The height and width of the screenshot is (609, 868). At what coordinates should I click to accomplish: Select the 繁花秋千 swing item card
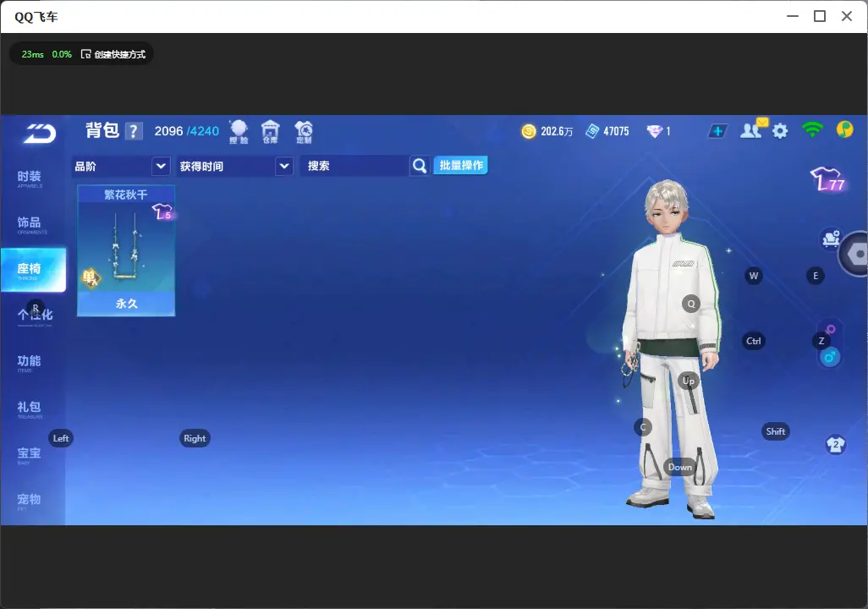(x=126, y=251)
